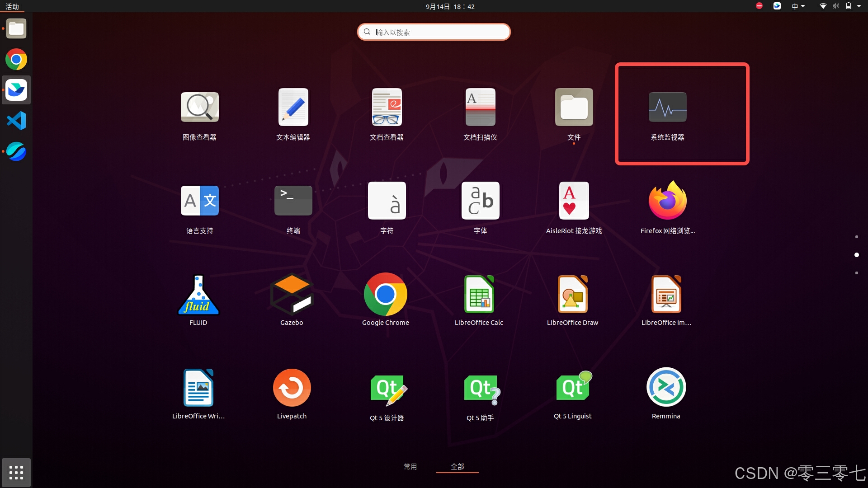Open Livepatch application

(292, 388)
